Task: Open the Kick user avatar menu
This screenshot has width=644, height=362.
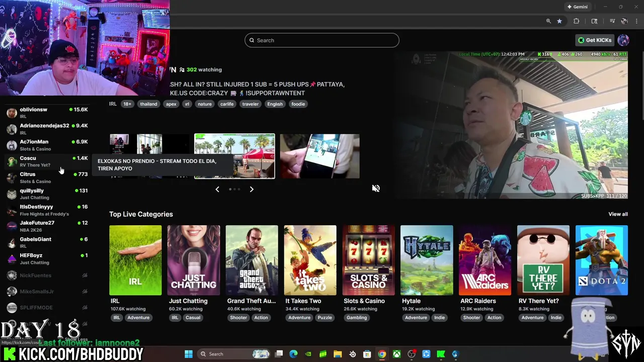Action: point(623,40)
